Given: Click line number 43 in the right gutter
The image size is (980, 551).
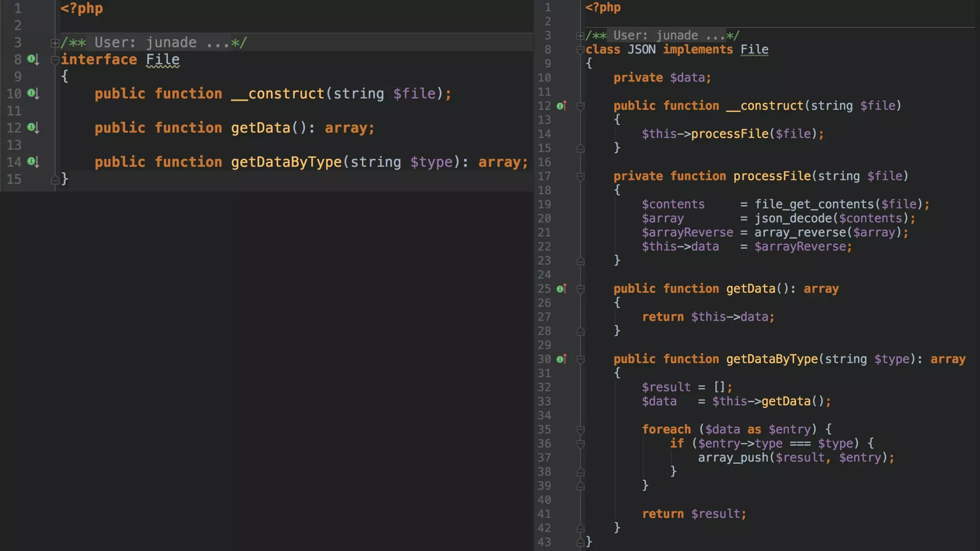Looking at the screenshot, I should click(x=544, y=542).
